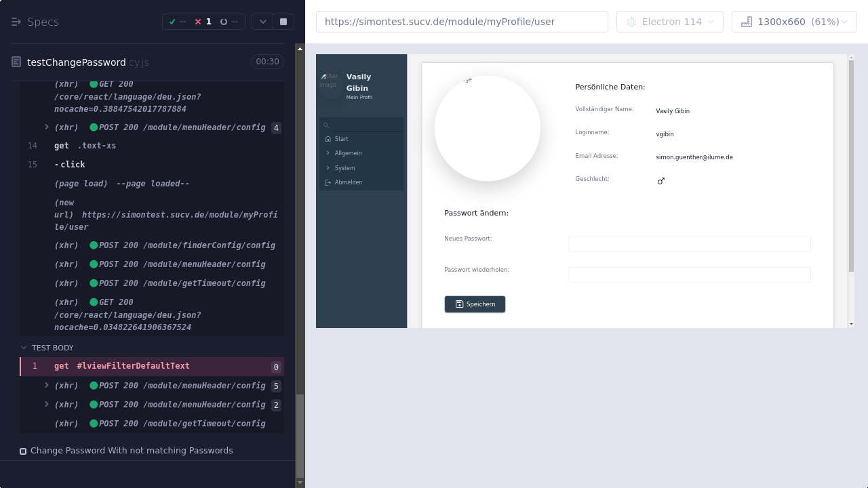The image size is (868, 488).
Task: Click the red failed tests X icon
Action: pyautogui.click(x=198, y=22)
